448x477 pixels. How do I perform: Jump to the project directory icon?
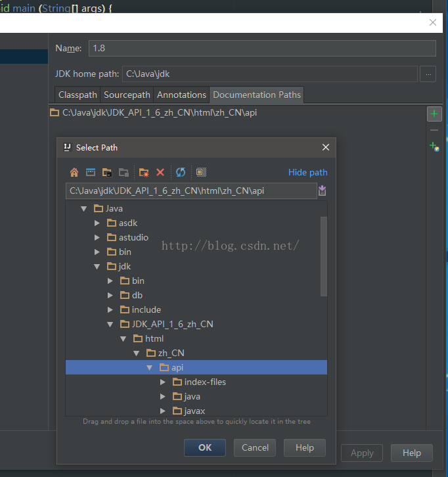107,173
